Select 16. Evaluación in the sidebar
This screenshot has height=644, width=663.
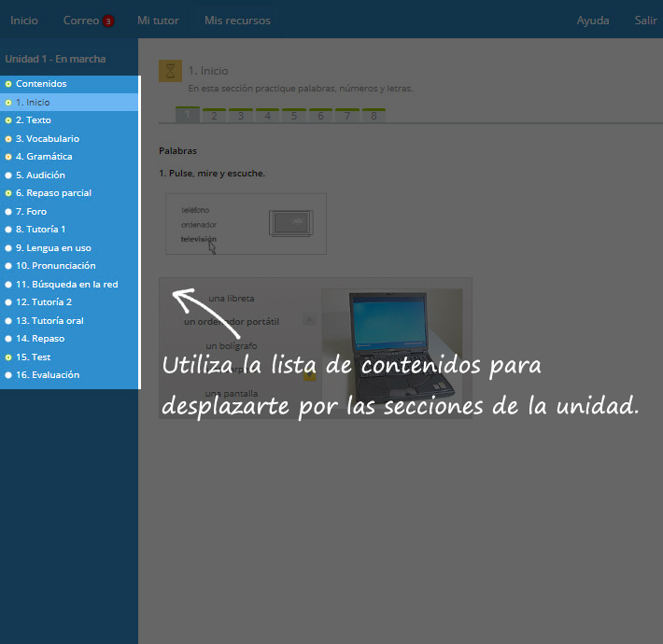click(48, 375)
